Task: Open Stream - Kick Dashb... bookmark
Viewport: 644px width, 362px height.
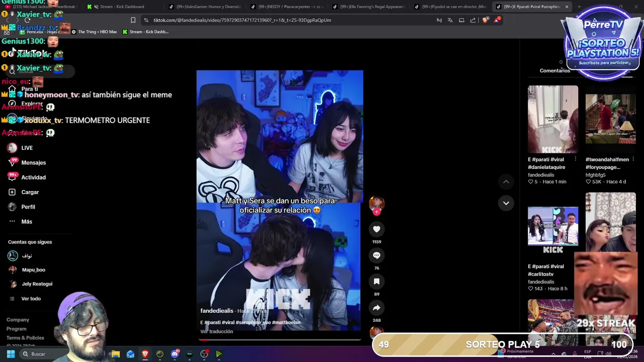Action: coord(145,32)
